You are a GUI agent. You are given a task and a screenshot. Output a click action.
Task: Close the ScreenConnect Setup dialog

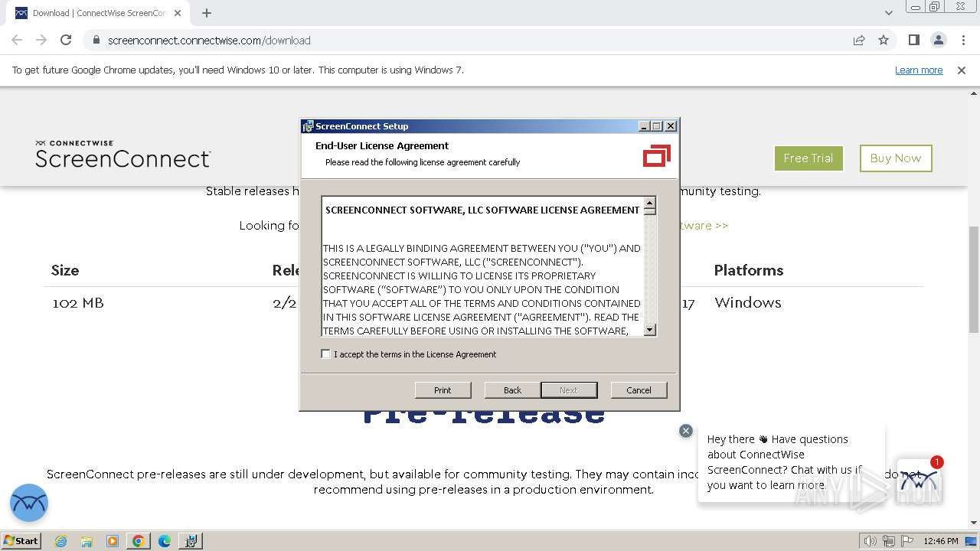[x=671, y=126]
